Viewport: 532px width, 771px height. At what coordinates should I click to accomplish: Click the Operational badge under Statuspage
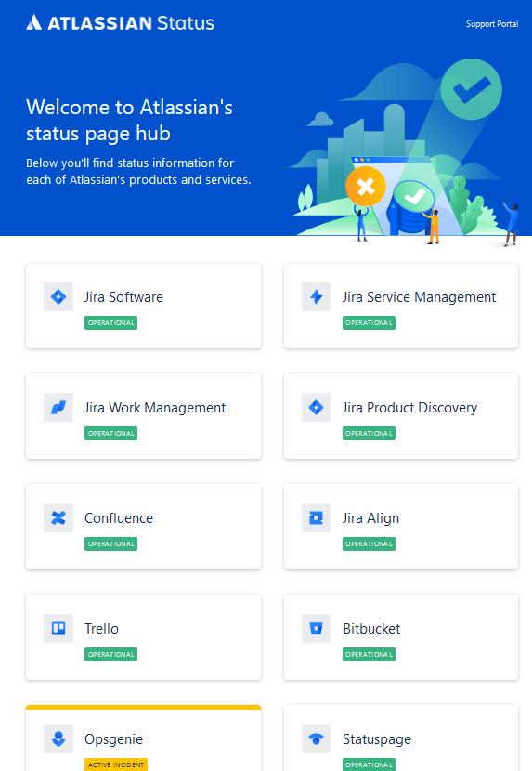(369, 764)
